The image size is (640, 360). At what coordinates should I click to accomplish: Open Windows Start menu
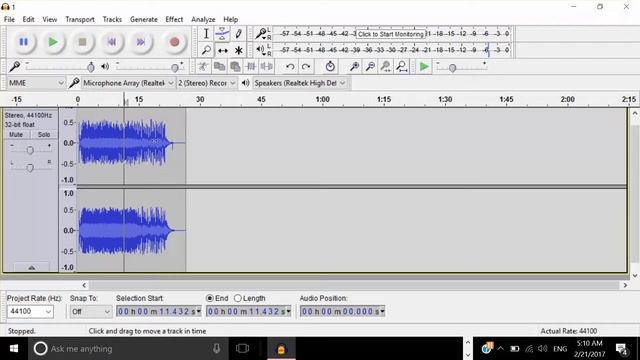coord(13,349)
